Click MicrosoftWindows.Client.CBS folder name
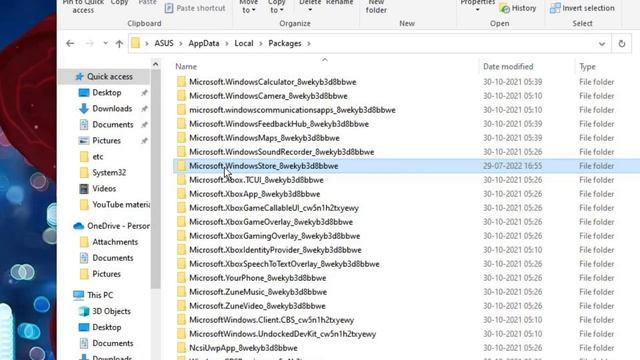The width and height of the screenshot is (640, 360). (x=271, y=320)
